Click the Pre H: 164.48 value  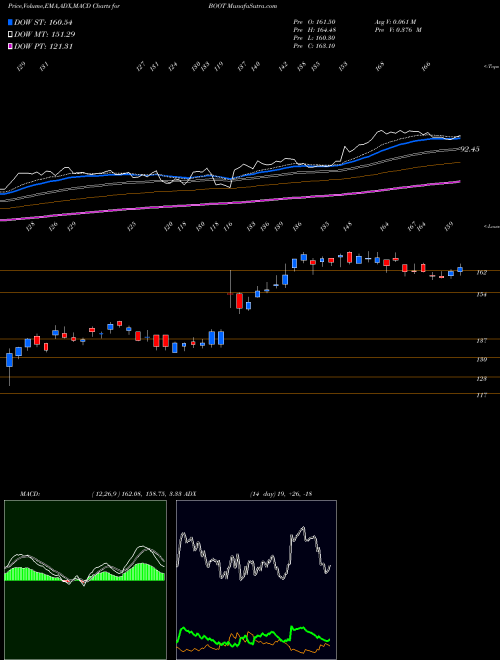[x=314, y=30]
